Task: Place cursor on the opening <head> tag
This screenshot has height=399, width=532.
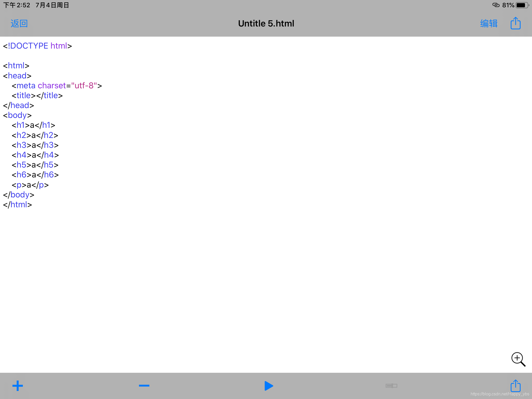Action: tap(17, 76)
